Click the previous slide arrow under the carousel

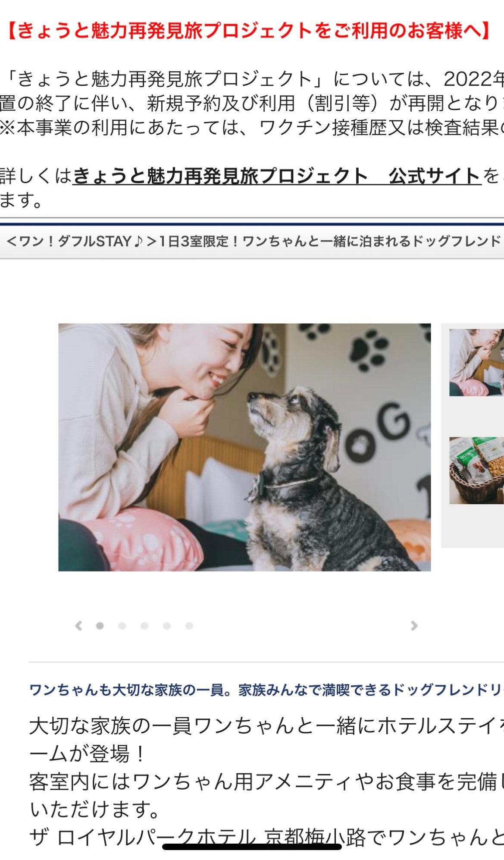(x=78, y=626)
